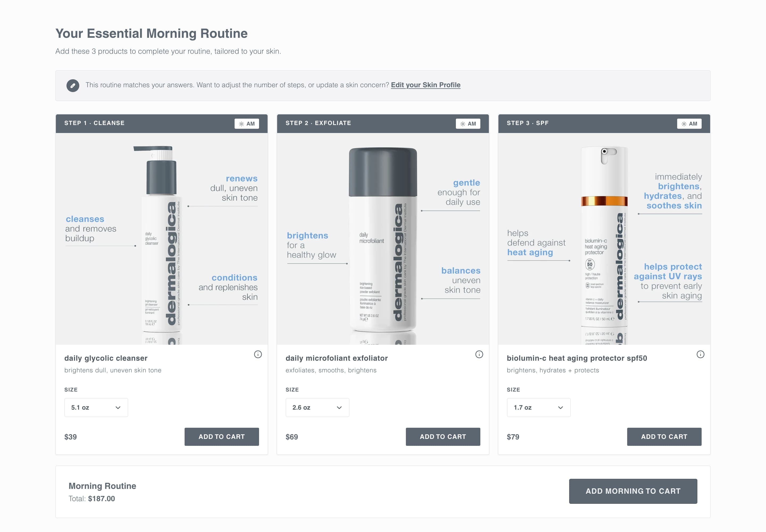Click 'biolumin-c heat aging protector spf50' title

click(x=577, y=358)
